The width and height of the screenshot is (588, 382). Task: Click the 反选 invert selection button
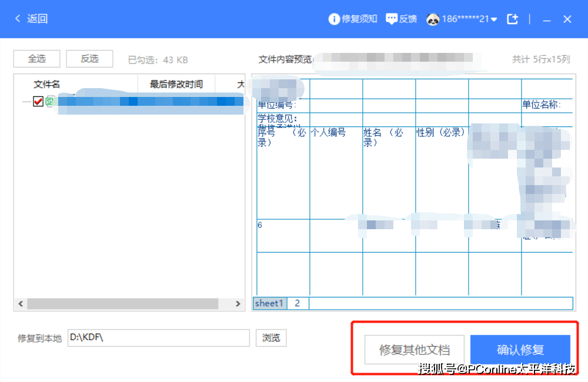pyautogui.click(x=89, y=59)
